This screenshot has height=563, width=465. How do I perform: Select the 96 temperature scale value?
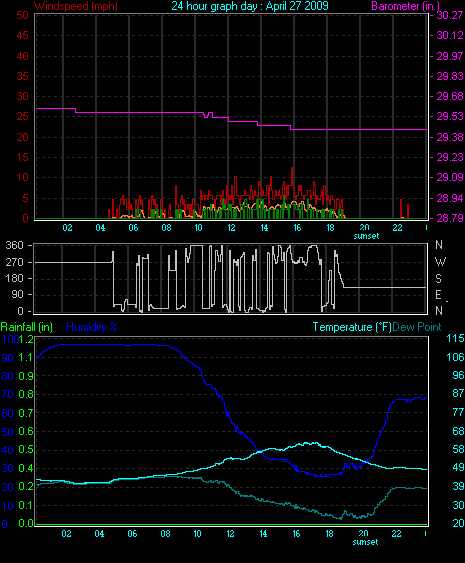pos(458,375)
